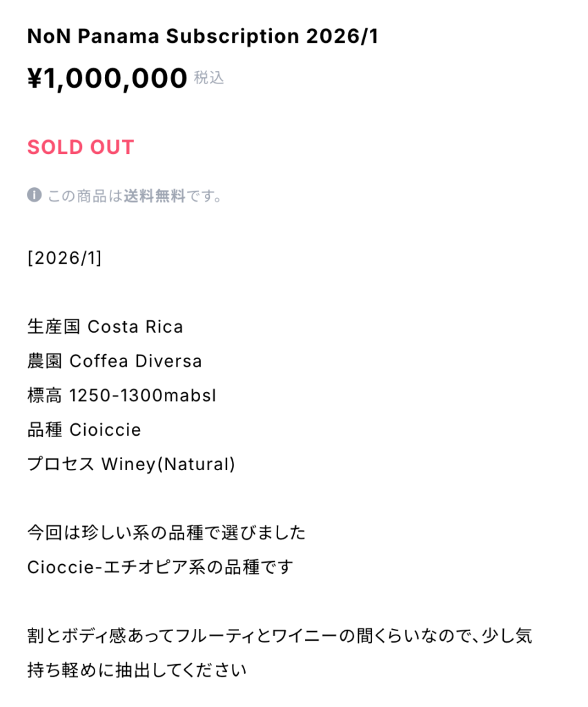Screen dimensions: 588x707
Task: Click the [2026/1] date heading
Action: point(64,258)
